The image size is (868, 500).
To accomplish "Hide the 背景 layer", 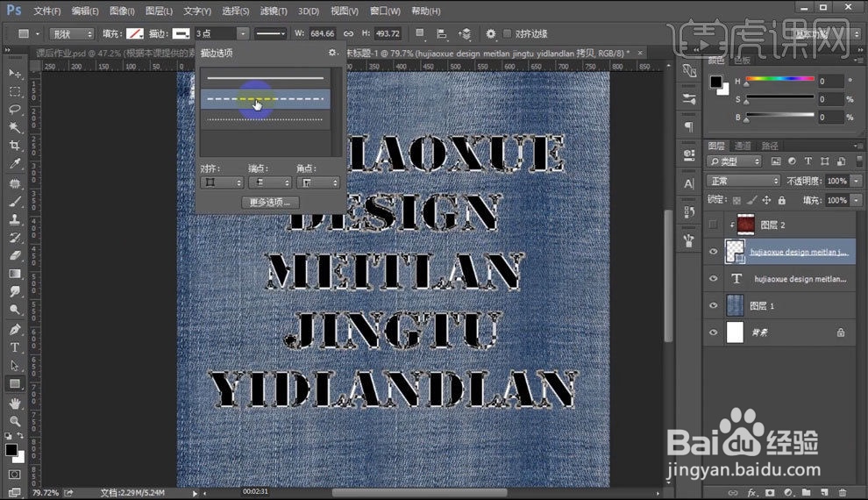I will tap(713, 332).
